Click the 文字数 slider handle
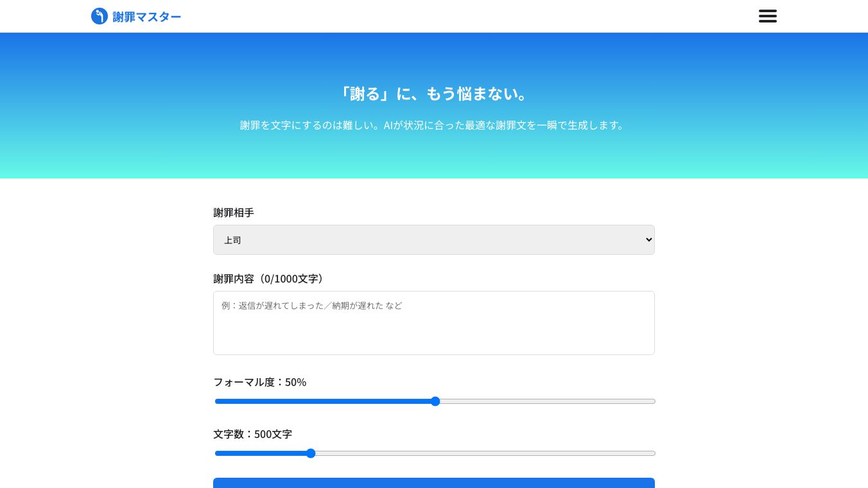The height and width of the screenshot is (488, 868). [311, 453]
